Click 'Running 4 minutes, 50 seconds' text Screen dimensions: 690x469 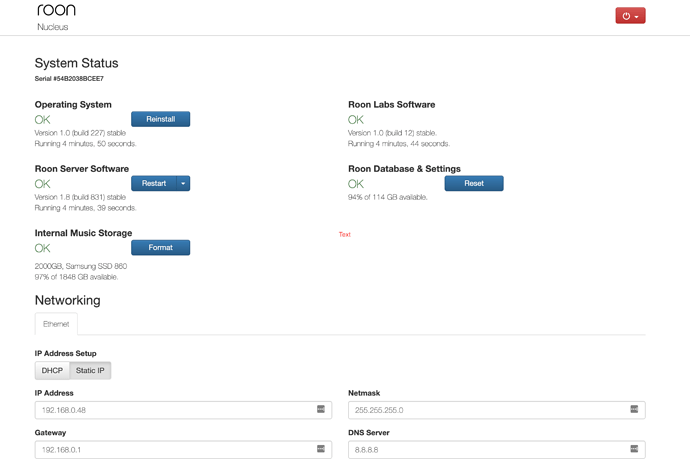click(x=86, y=144)
